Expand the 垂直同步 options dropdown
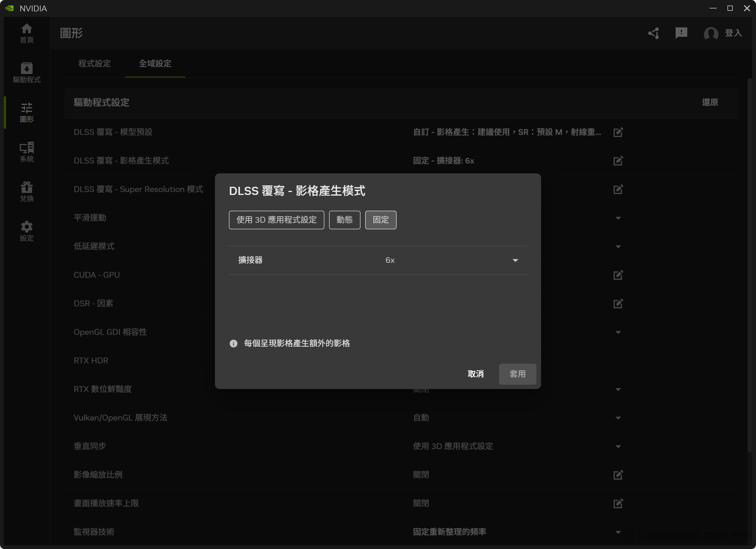This screenshot has width=756, height=549. pyautogui.click(x=618, y=446)
